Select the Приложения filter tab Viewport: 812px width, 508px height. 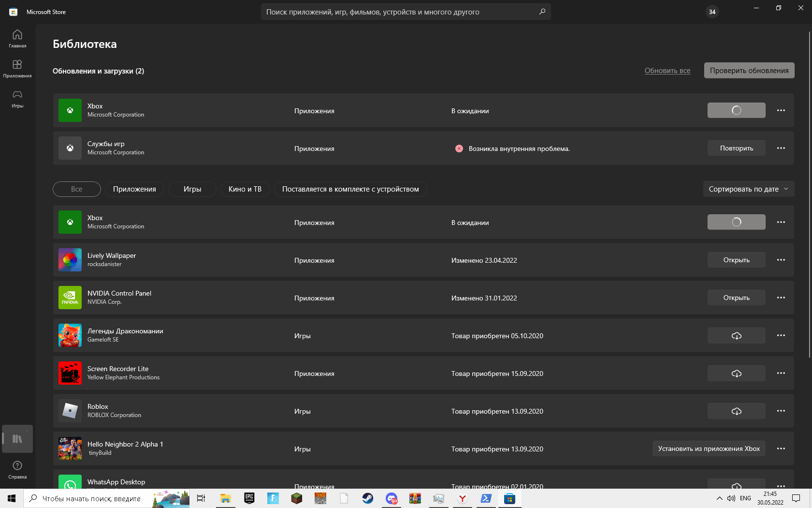click(x=134, y=189)
